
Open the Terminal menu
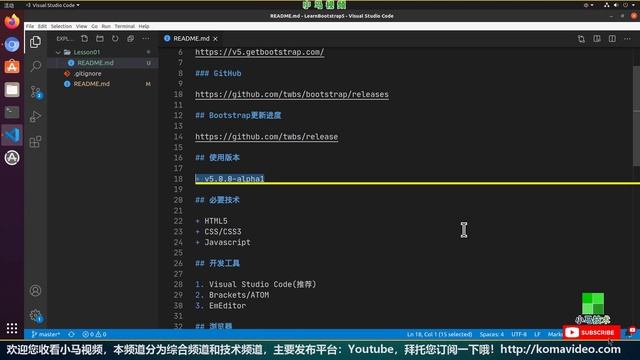(124, 26)
